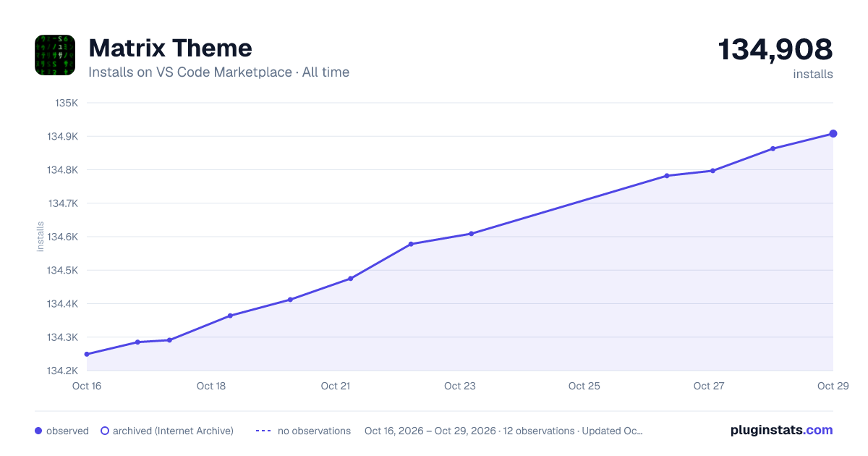Click the Matrix Theme green code icon
Viewport: 868px width, 456px height.
point(55,55)
